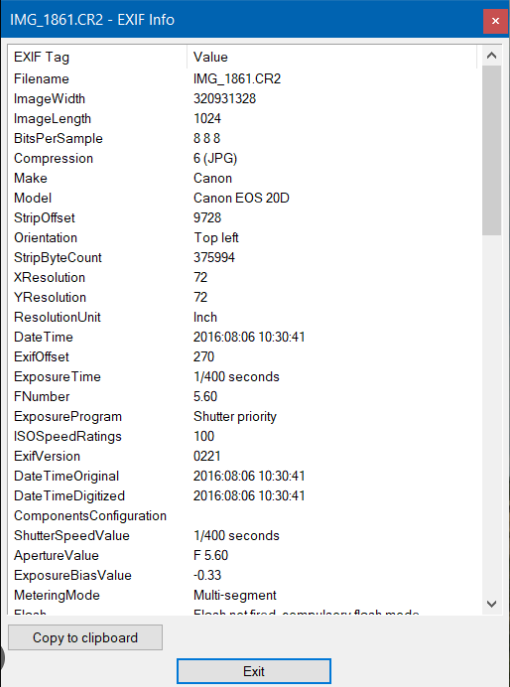Select the XResolution row
Image resolution: width=510 pixels, height=687 pixels.
click(243, 277)
